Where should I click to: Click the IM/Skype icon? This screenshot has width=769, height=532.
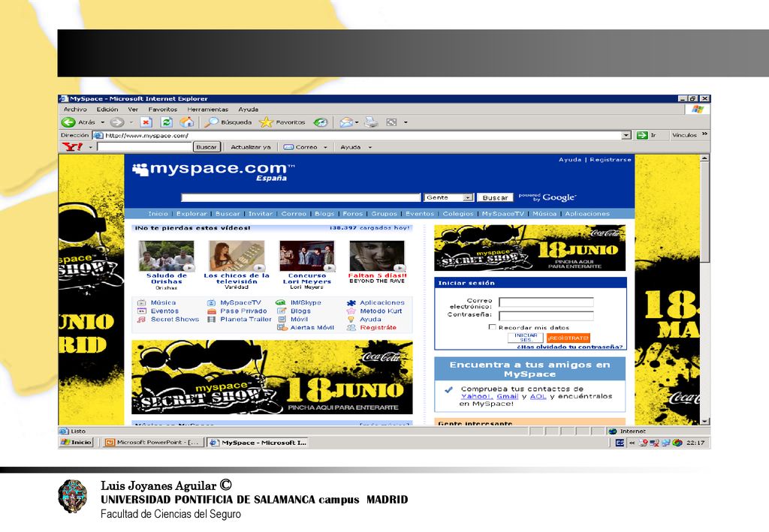pos(281,302)
